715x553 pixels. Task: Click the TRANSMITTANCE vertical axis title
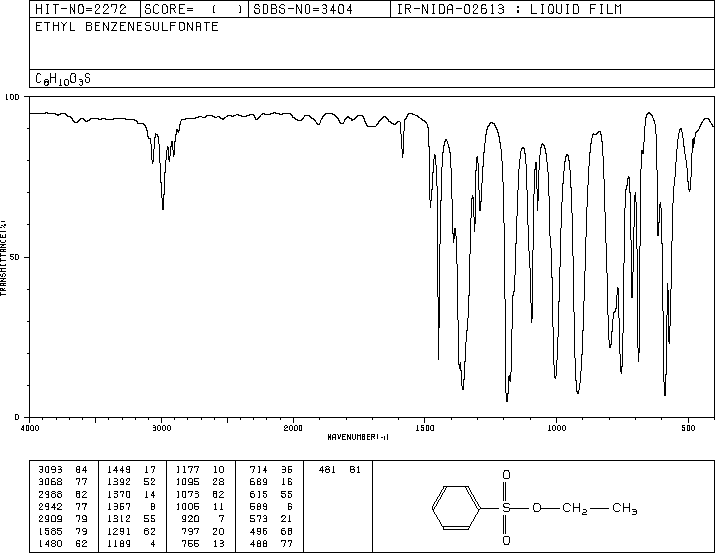(3, 258)
